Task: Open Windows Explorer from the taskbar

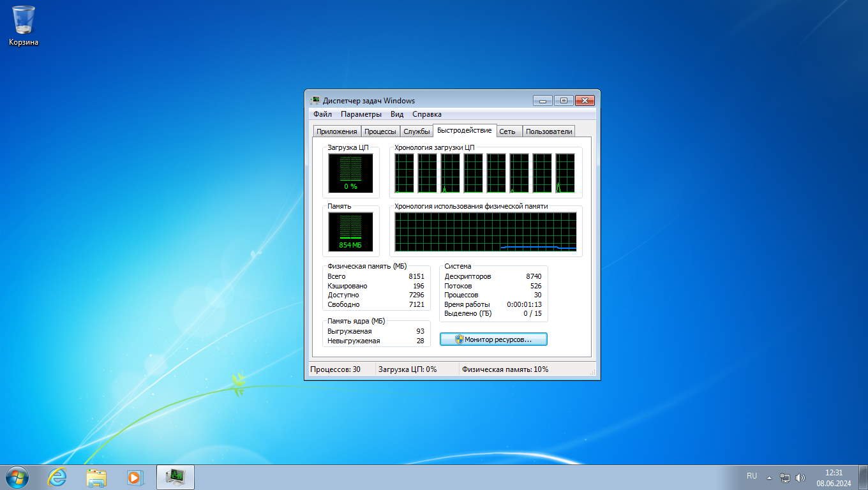Action: coord(96,477)
